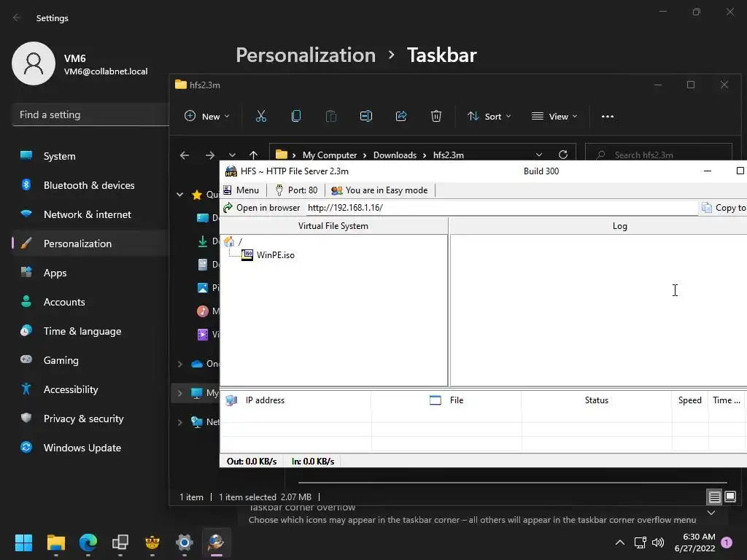747x560 pixels.
Task: Click the File column header in HFS
Action: pyautogui.click(x=446, y=400)
